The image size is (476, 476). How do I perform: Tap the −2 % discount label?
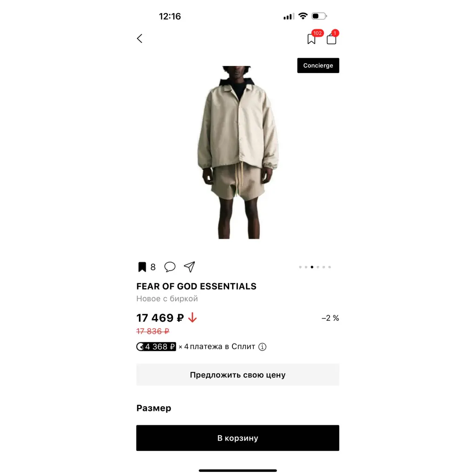point(331,318)
